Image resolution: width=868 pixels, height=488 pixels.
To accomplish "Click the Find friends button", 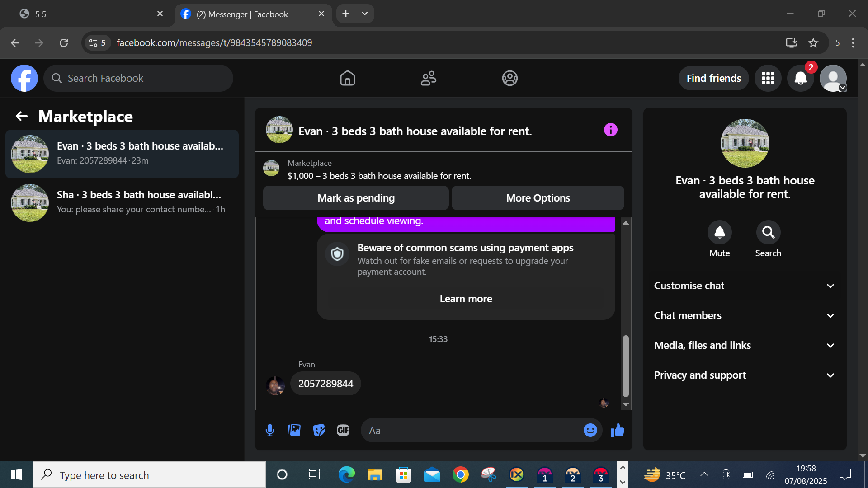I will coord(713,78).
